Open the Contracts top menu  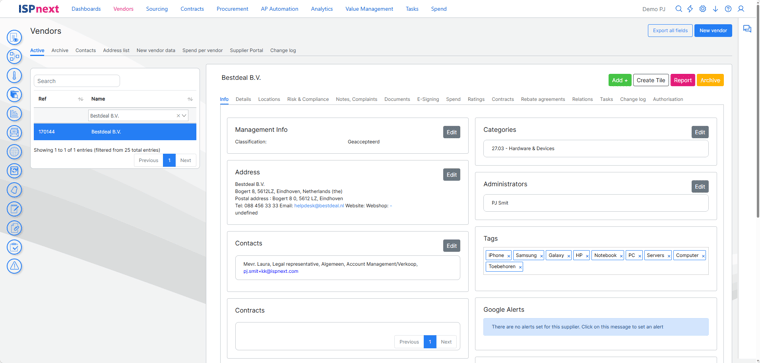coord(192,9)
